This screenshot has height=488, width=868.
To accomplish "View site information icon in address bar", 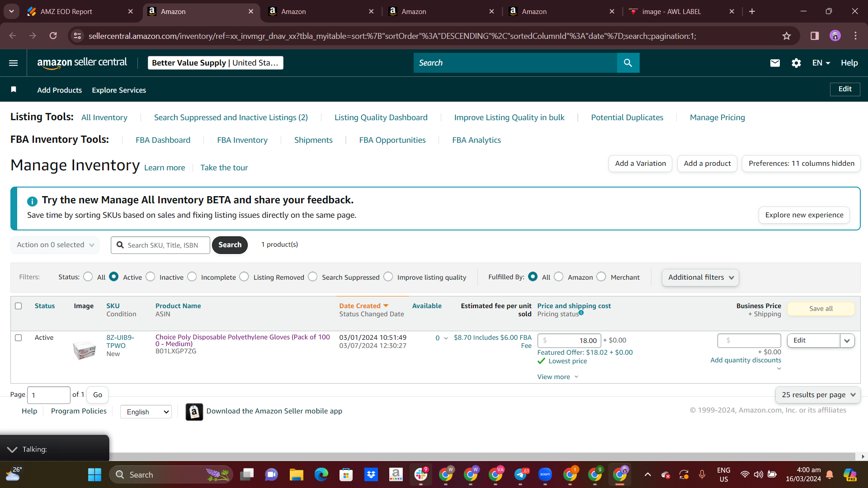I will click(78, 36).
